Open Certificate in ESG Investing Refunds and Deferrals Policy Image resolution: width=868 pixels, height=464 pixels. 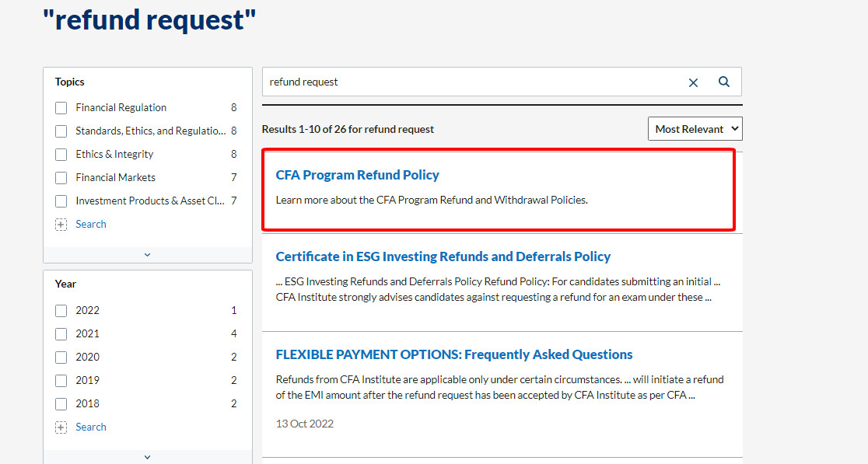443,256
